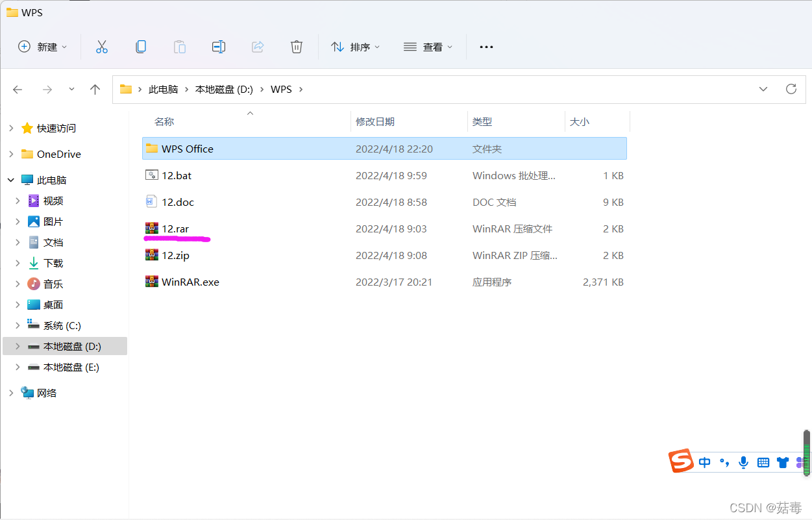
Task: Click the 12.bat batch file icon
Action: (x=152, y=175)
